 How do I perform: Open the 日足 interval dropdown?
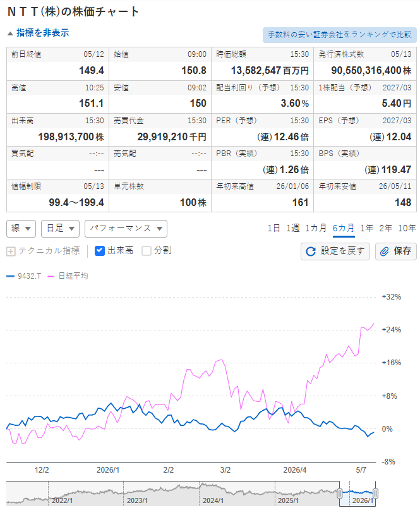(x=60, y=229)
